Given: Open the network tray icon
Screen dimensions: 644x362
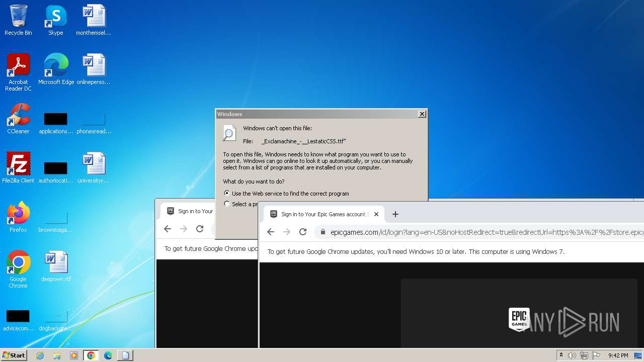Looking at the screenshot, I should (x=584, y=355).
